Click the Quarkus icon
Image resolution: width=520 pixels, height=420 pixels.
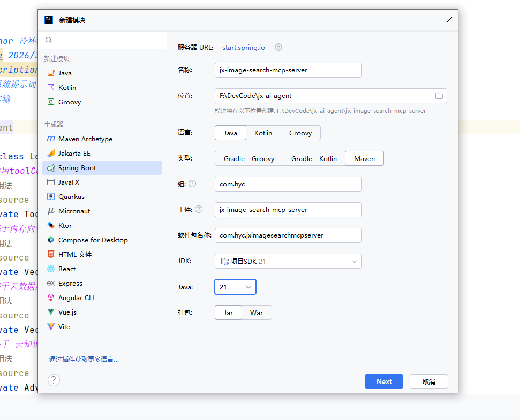[51, 197]
